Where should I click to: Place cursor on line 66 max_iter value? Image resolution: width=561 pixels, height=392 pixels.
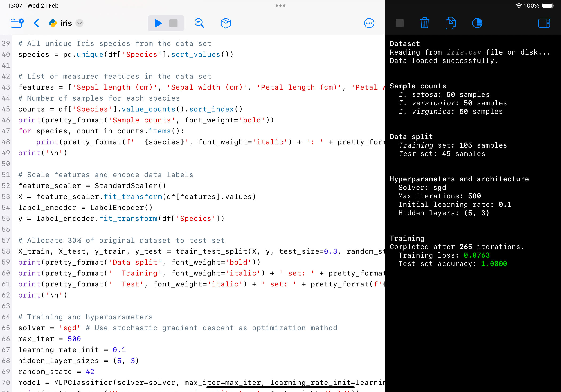[74, 339]
